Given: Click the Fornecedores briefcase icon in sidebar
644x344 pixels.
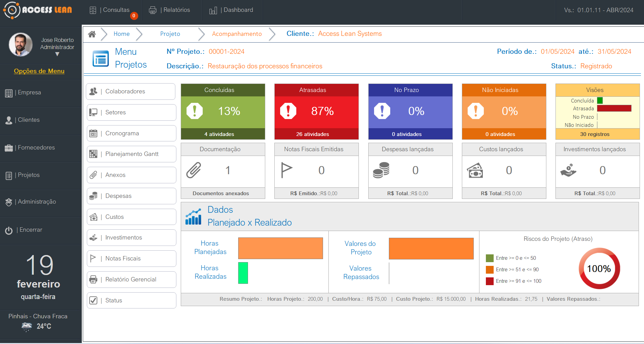Looking at the screenshot, I should 9,148.
